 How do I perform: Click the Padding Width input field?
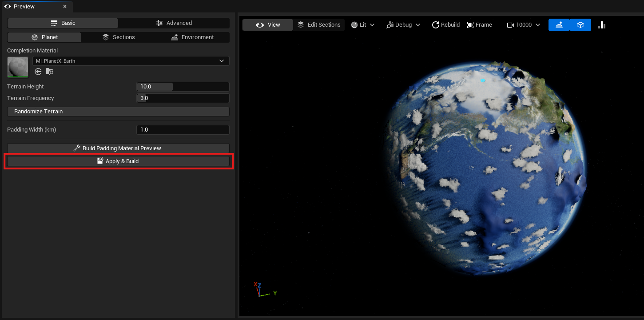point(183,130)
